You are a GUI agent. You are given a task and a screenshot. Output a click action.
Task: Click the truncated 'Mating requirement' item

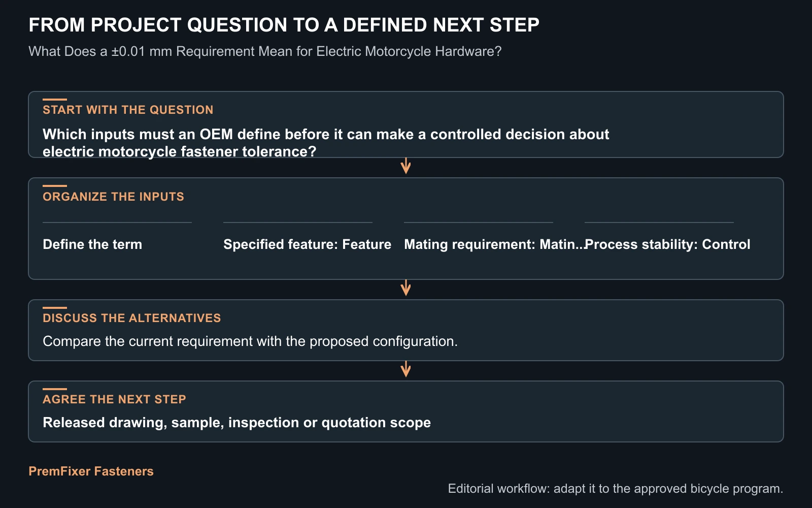(x=495, y=244)
